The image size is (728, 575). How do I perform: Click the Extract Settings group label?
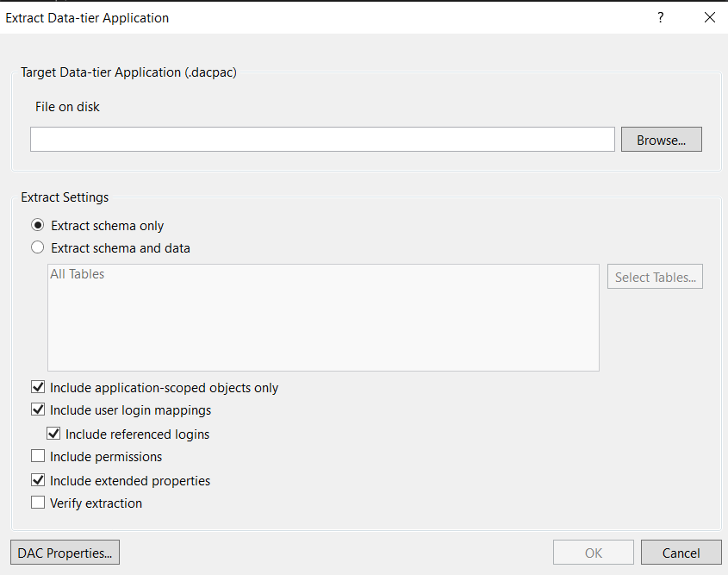point(65,197)
